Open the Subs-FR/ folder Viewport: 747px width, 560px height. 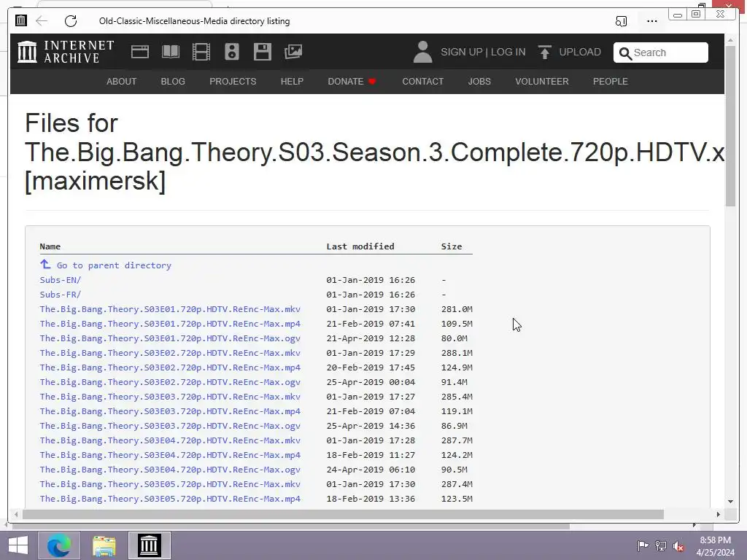[x=61, y=295]
